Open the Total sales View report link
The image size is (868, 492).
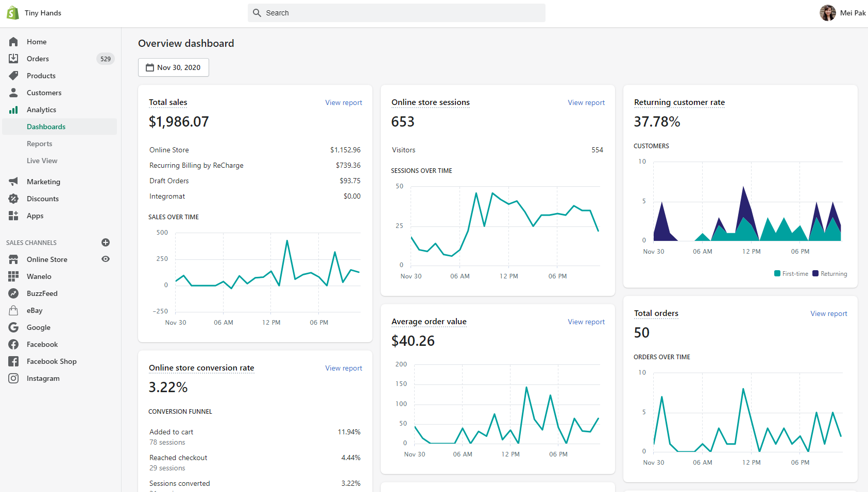click(344, 102)
